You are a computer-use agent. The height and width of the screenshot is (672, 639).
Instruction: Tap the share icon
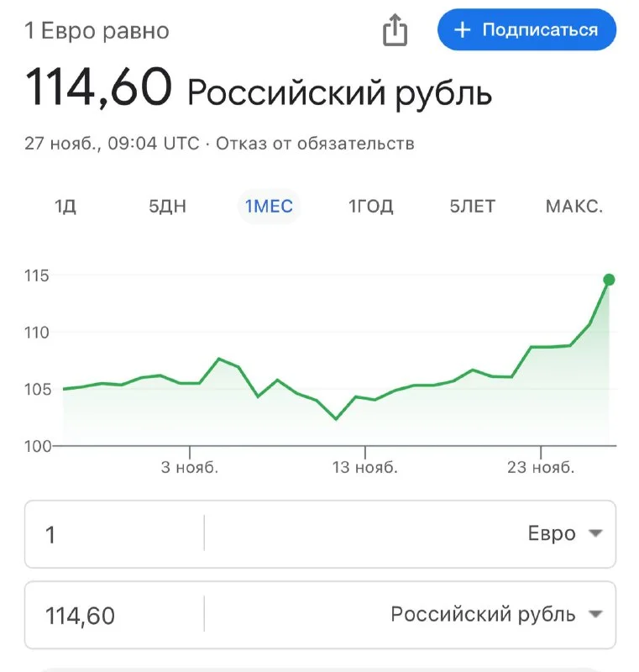pyautogui.click(x=395, y=31)
